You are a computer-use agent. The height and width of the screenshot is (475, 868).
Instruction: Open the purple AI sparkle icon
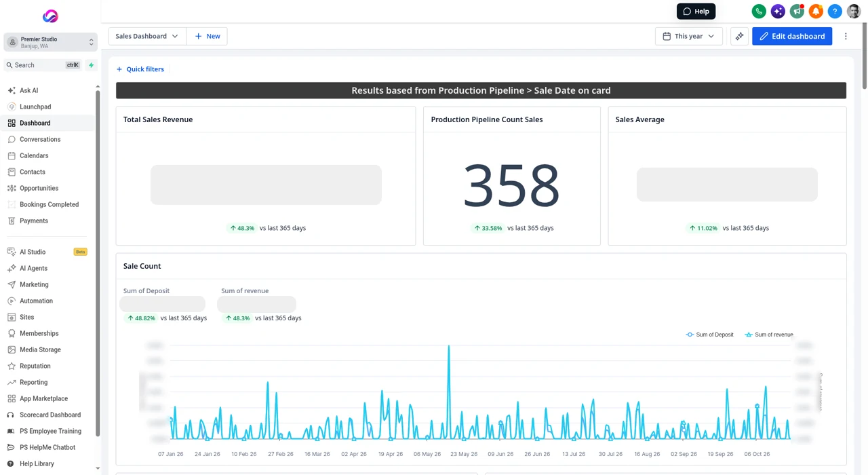click(778, 12)
